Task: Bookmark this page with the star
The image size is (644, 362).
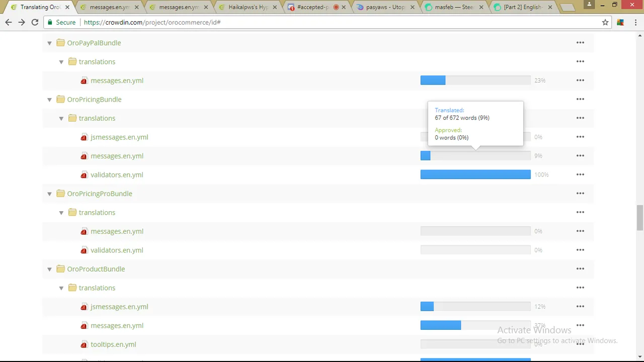Action: 605,22
